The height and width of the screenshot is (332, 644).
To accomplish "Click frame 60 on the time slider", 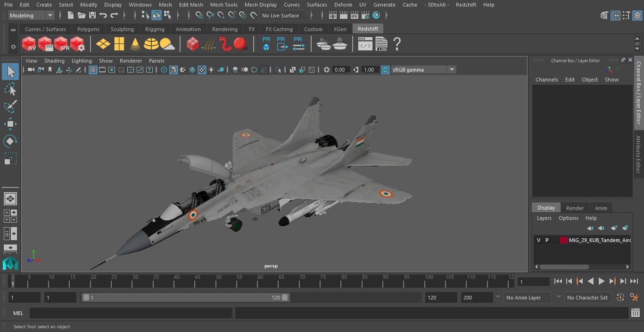I will (260, 281).
